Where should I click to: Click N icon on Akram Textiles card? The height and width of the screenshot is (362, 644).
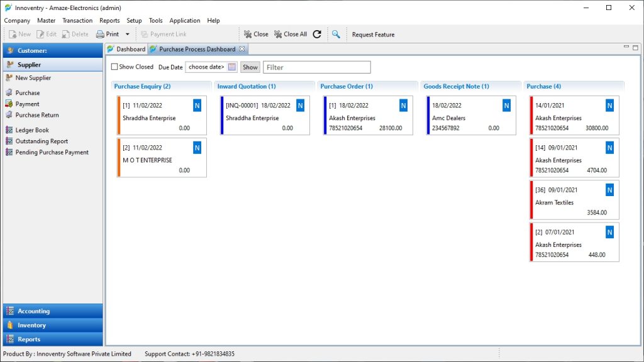point(609,190)
